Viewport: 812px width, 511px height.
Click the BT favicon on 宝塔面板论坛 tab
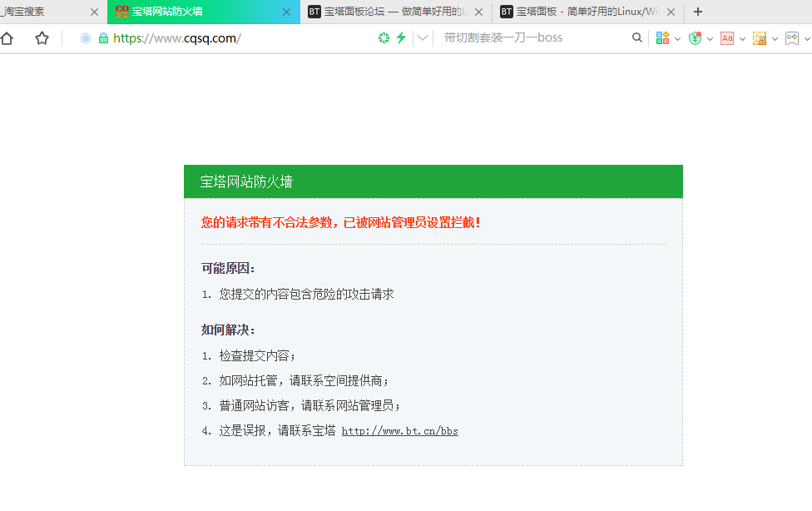(314, 12)
